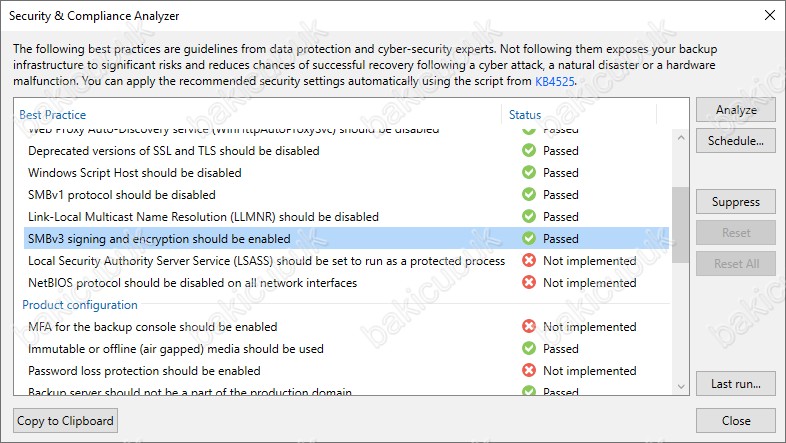Open the Last run... report

point(735,384)
